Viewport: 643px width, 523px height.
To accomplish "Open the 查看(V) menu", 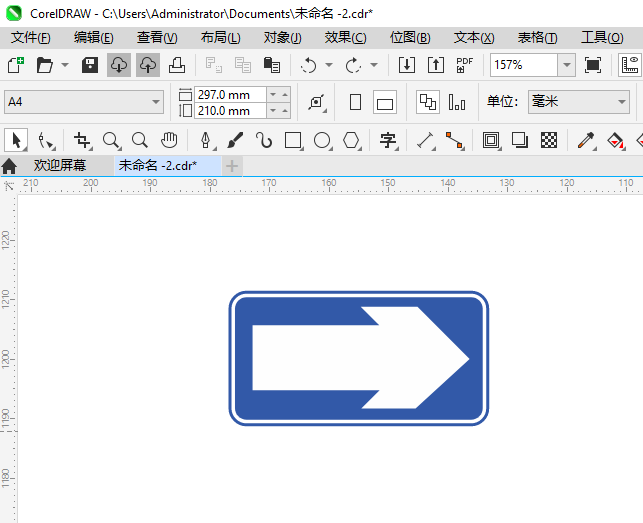I will coord(157,38).
